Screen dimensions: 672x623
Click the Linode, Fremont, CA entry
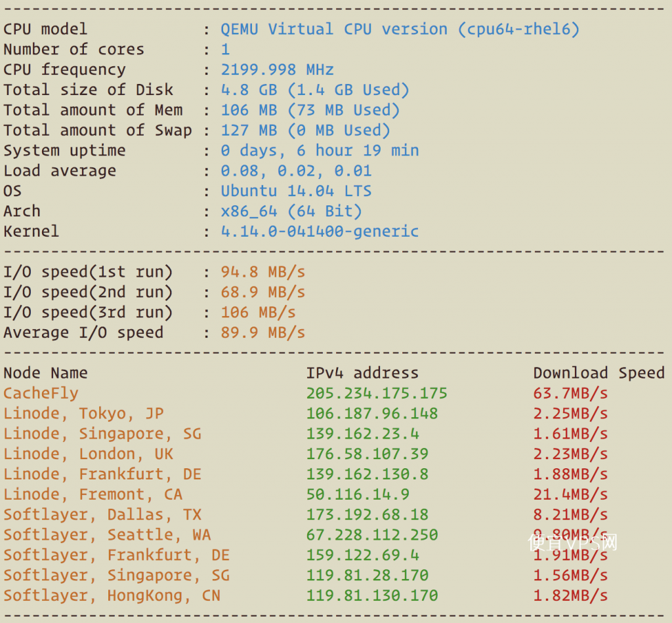[x=93, y=494]
